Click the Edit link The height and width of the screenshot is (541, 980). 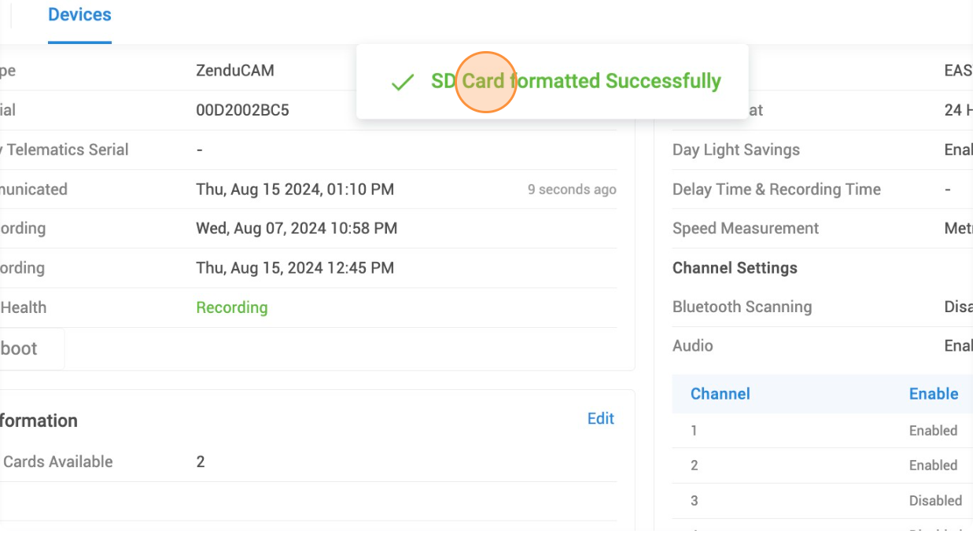pos(600,418)
